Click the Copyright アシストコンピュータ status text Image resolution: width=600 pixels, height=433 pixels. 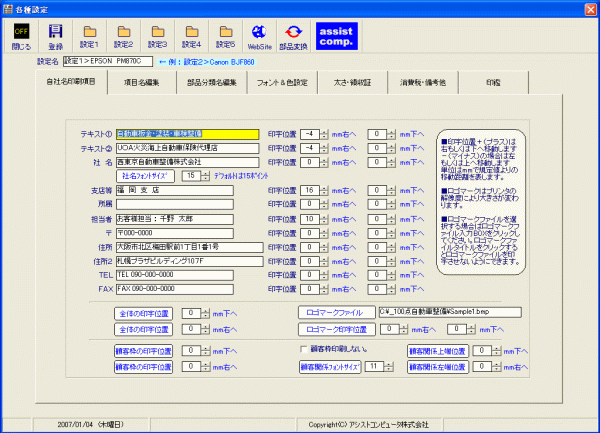tap(368, 425)
